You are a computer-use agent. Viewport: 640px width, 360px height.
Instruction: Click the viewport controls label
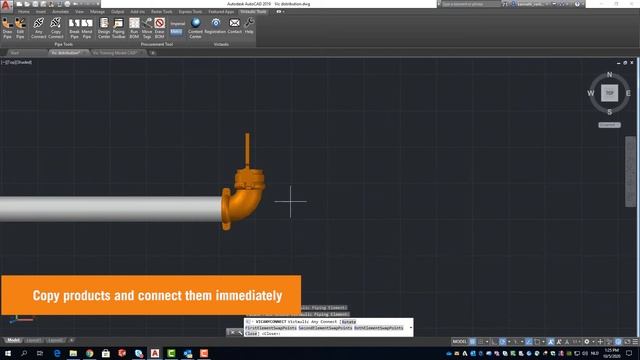click(x=17, y=62)
